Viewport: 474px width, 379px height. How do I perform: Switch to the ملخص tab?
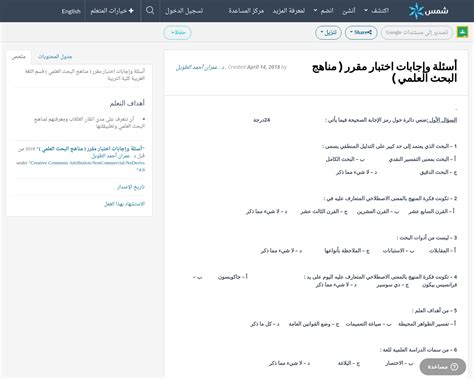(x=18, y=57)
